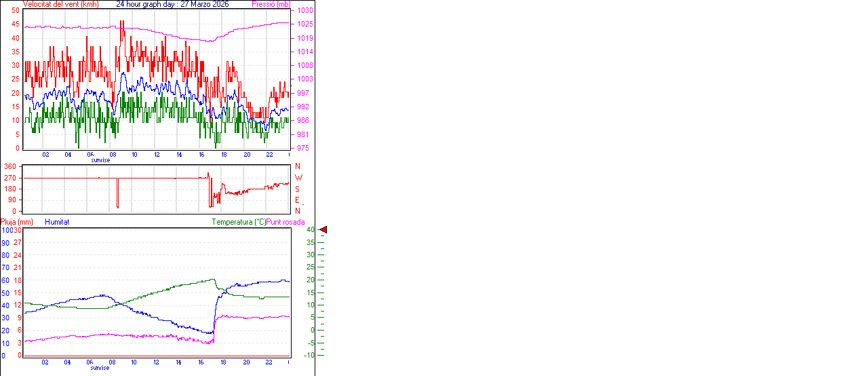Click the 'S' compass letter on direction chart
The height and width of the screenshot is (376, 868).
(298, 189)
